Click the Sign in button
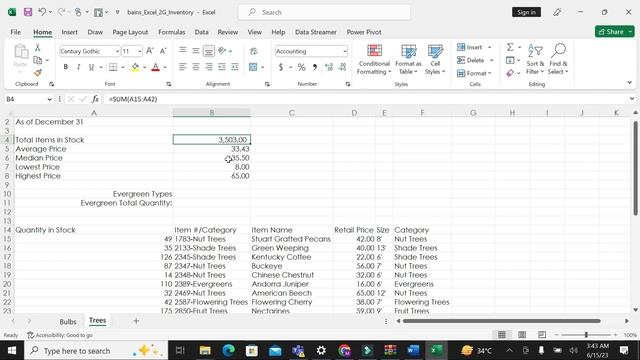640x360 pixels. pyautogui.click(x=526, y=12)
